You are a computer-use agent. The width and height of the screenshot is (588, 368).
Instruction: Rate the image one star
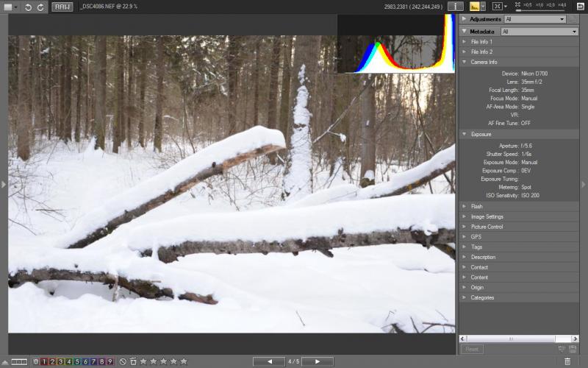pos(143,361)
